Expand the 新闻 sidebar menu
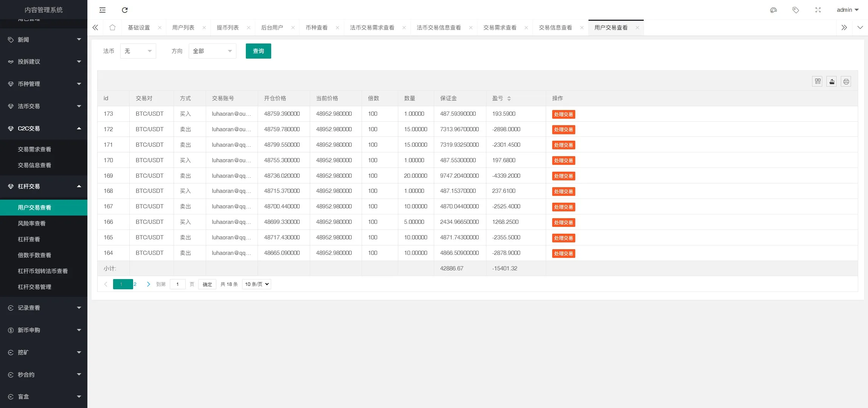Image resolution: width=868 pixels, height=408 pixels. click(x=44, y=40)
